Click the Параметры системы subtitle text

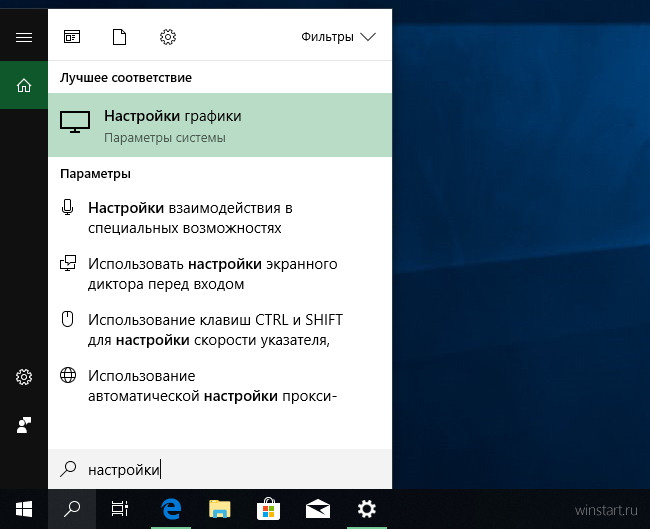(x=165, y=138)
